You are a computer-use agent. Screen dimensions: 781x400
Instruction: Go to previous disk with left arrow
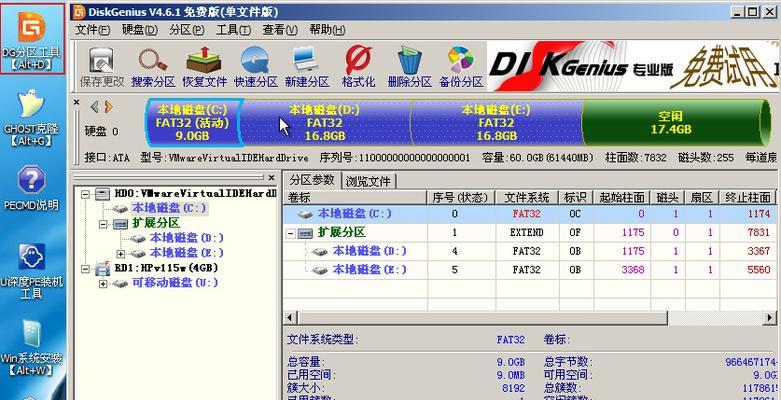[95, 107]
